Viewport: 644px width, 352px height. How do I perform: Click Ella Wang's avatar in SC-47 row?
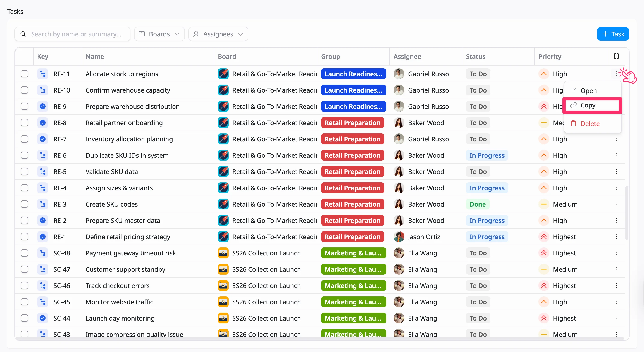point(399,269)
